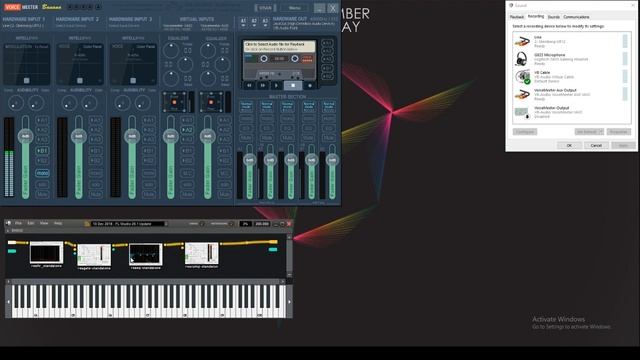Rewind the Voicemeeter cassette recorder
Screen dimensions: 640x360
(x=249, y=85)
